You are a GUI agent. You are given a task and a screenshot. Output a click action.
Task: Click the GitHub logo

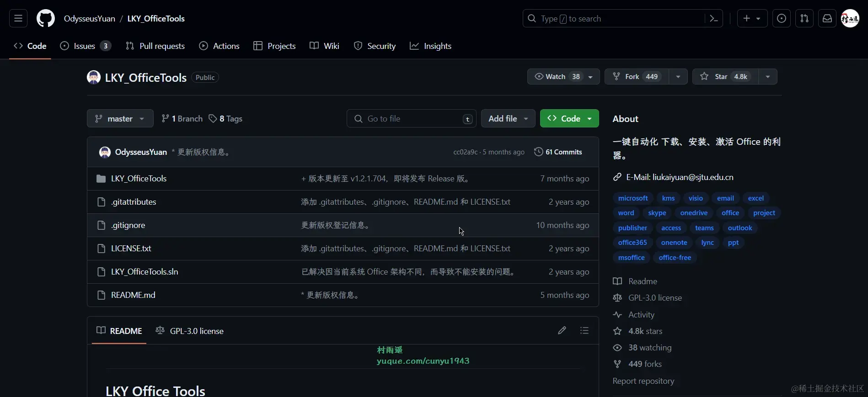coord(46,19)
